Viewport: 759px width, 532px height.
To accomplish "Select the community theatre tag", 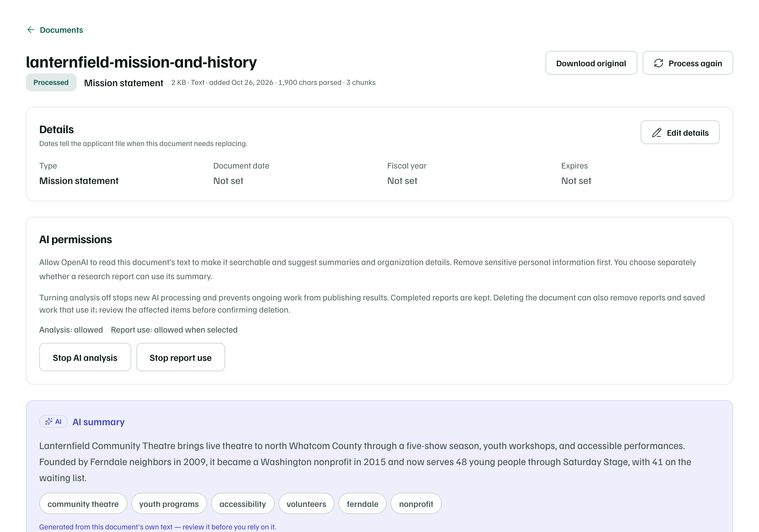I will pyautogui.click(x=83, y=503).
